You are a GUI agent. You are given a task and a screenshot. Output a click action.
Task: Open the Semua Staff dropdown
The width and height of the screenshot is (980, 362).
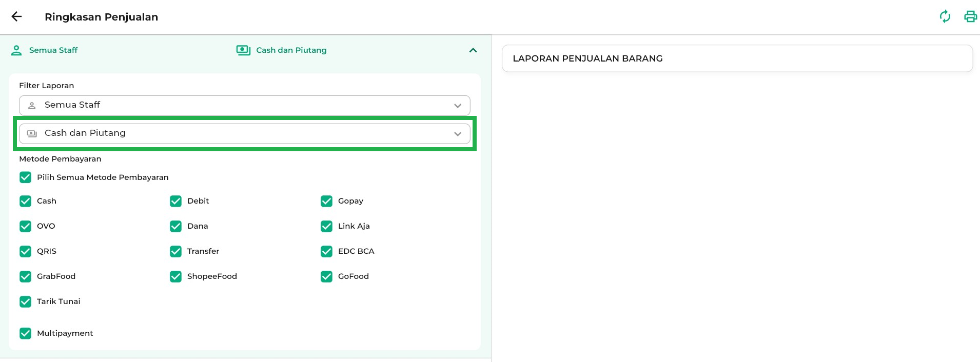tap(244, 105)
